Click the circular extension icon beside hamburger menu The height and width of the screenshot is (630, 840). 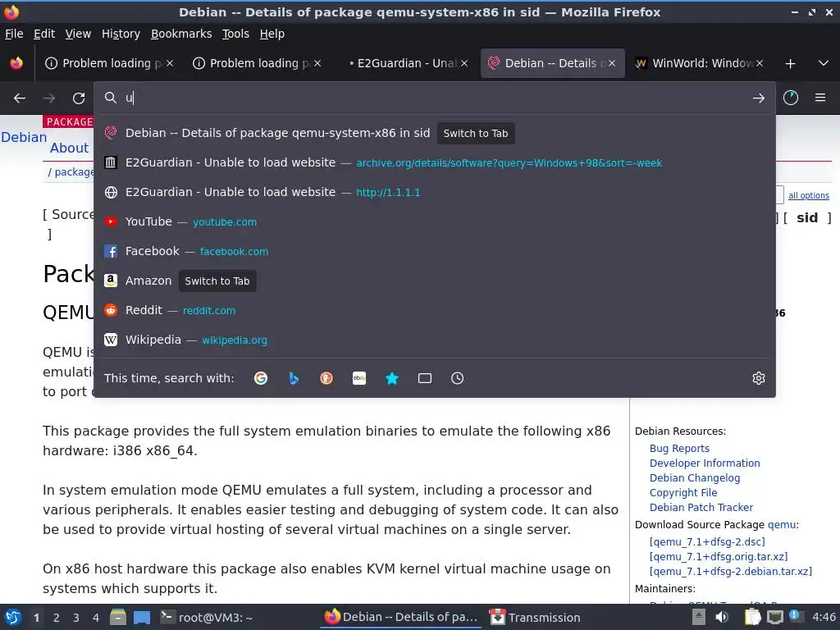point(791,98)
